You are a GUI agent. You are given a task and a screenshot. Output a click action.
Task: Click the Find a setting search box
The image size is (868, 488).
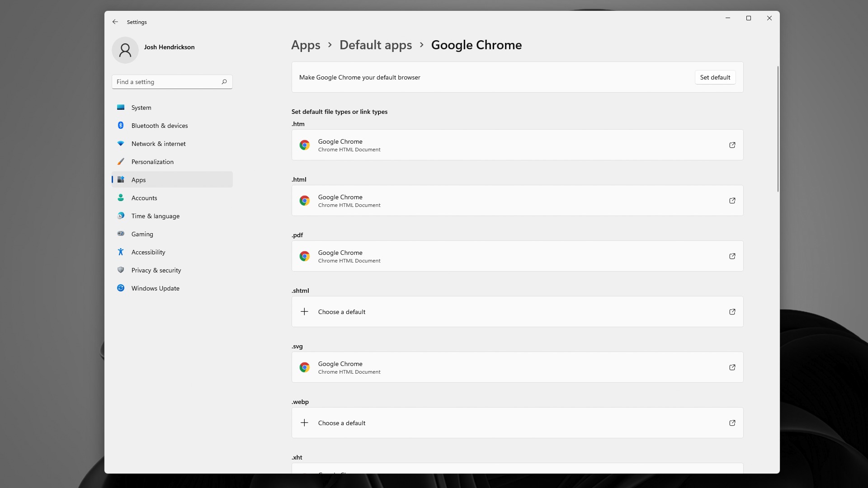point(172,82)
